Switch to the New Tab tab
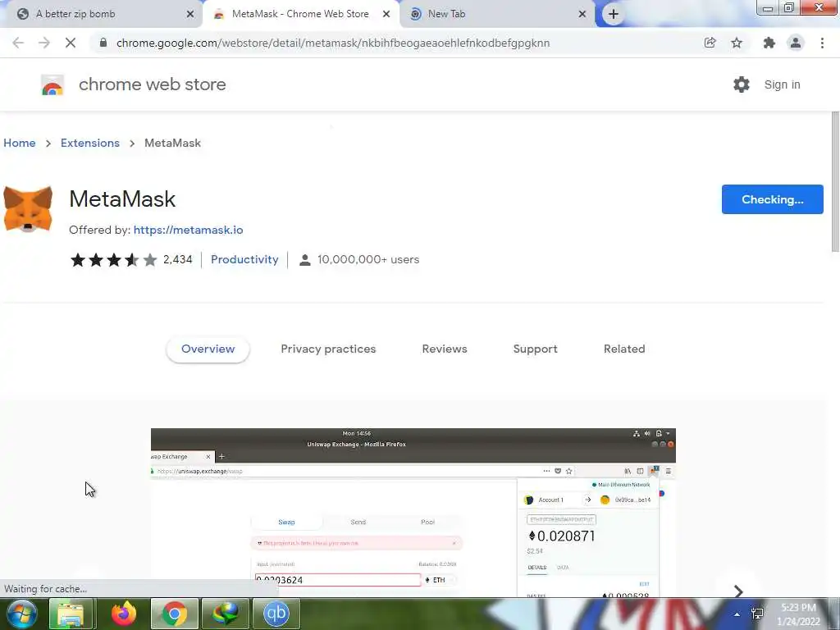The width and height of the screenshot is (840, 630). [x=498, y=14]
